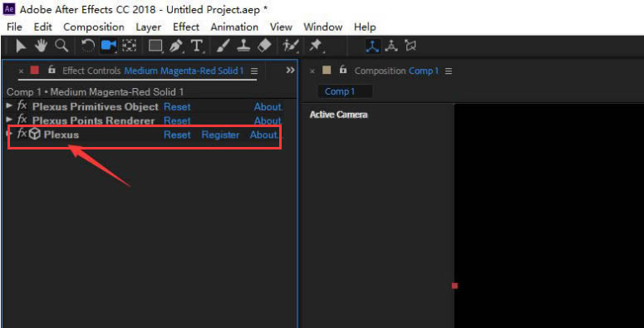This screenshot has height=328, width=644.
Task: Select the Pen tool
Action: (176, 46)
